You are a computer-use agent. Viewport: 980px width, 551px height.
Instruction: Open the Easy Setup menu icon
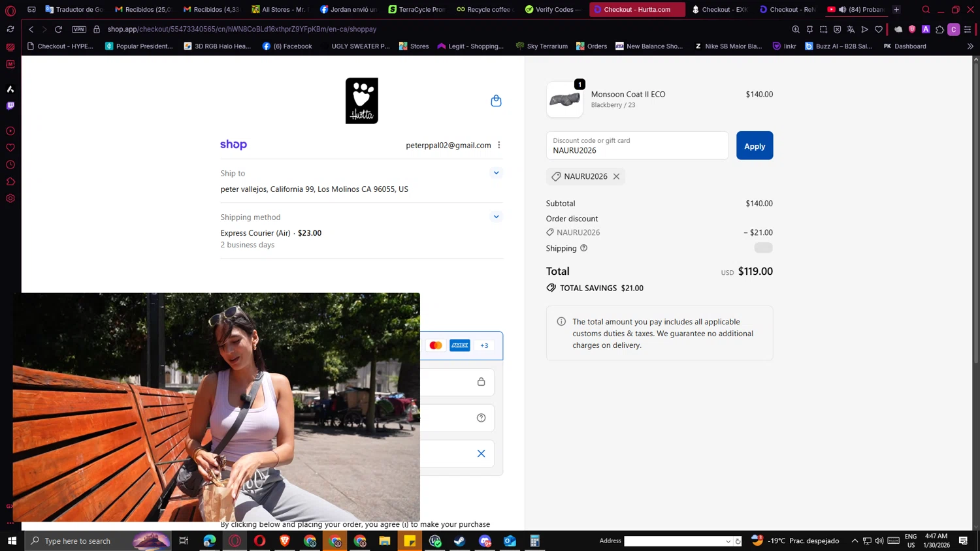click(x=968, y=29)
